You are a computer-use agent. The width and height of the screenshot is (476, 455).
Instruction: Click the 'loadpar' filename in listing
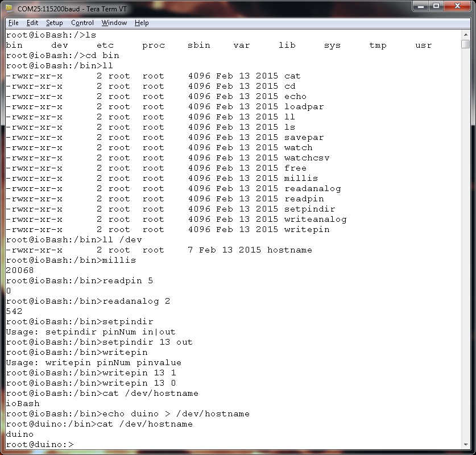[x=304, y=106]
